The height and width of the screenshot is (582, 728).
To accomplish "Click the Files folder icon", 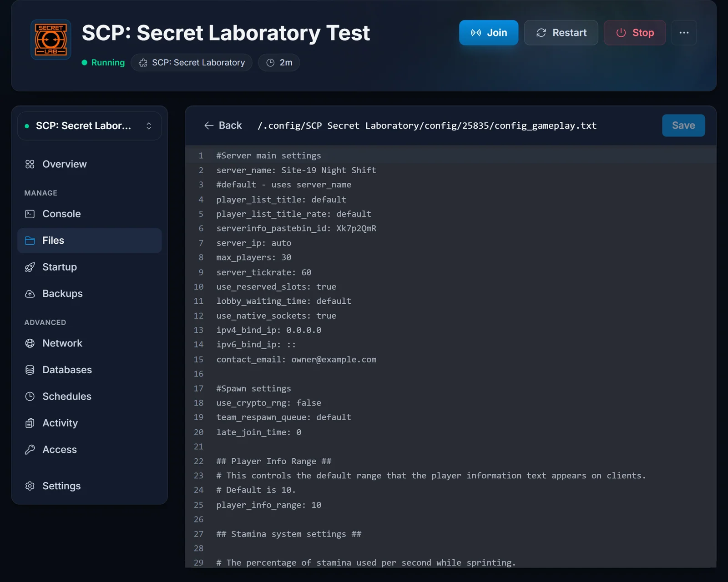I will coord(30,241).
